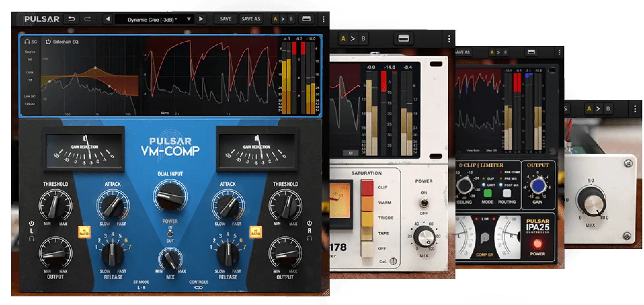Click the SAVE button

(x=225, y=19)
